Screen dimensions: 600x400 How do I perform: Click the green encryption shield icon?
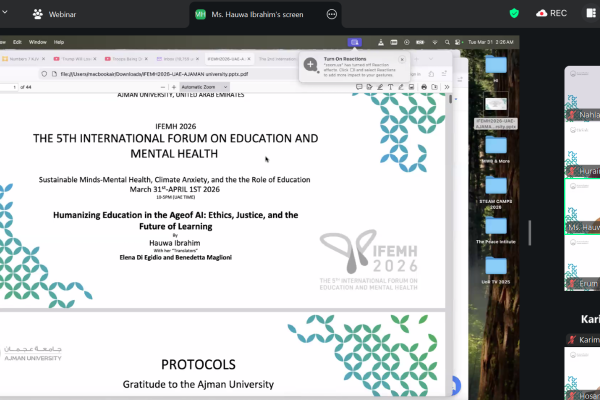pos(514,14)
